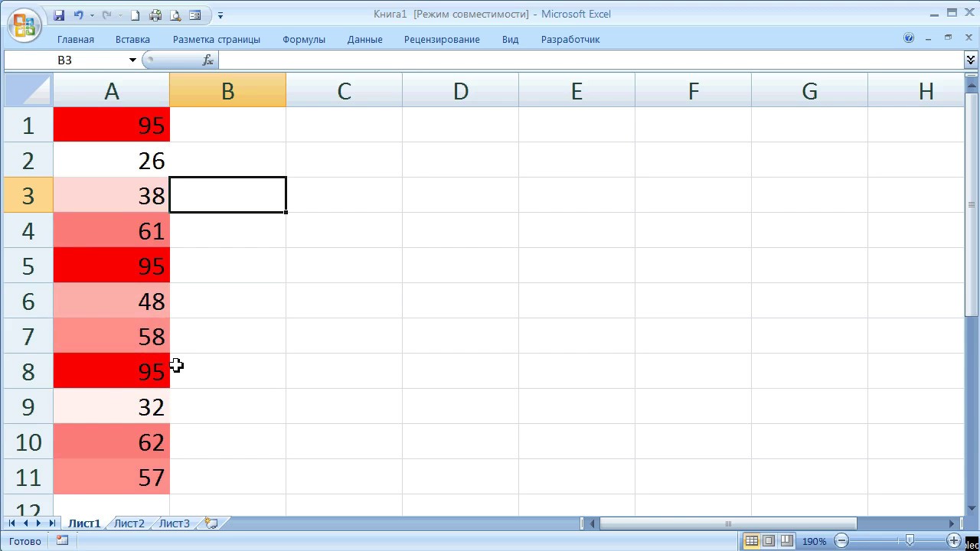Open the Рецензирование tab
Screen dimensions: 980x551
pos(442,39)
